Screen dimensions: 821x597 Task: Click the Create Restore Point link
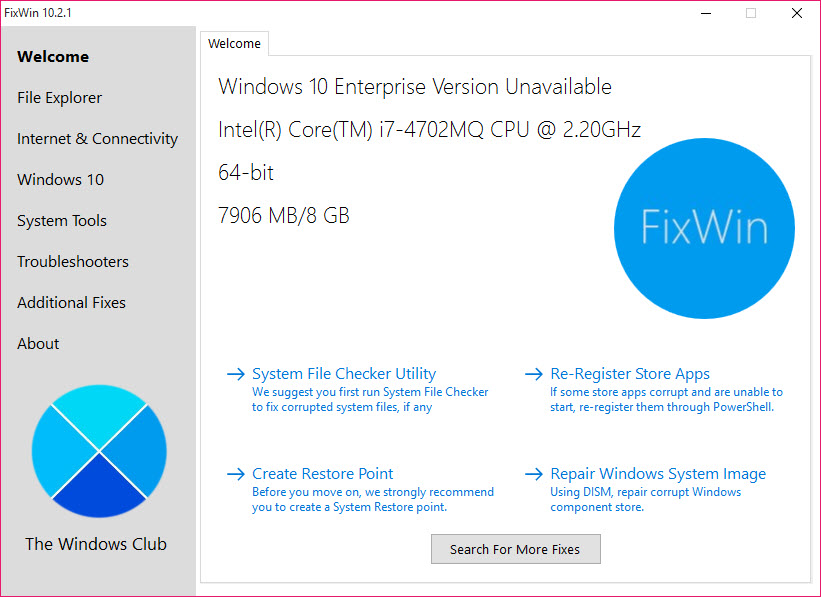323,474
